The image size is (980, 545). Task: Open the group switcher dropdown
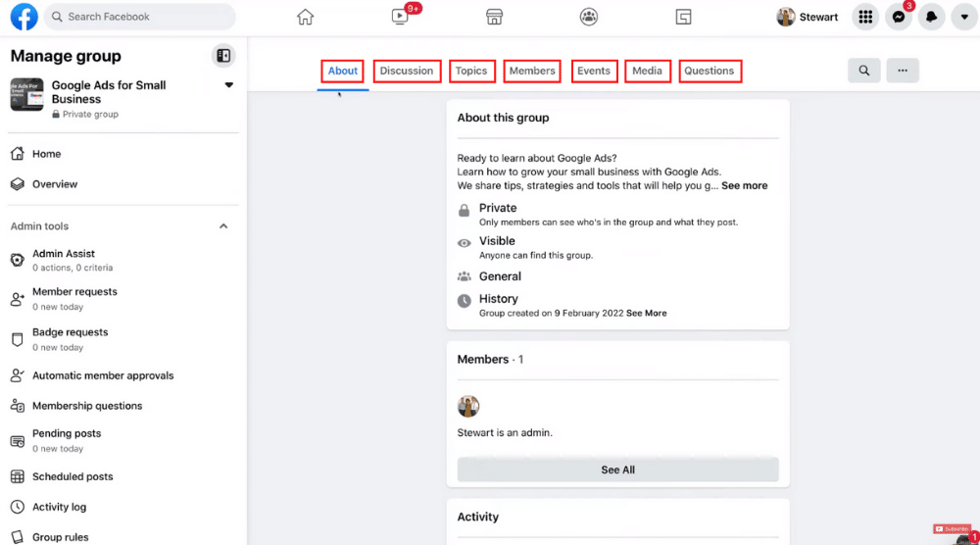(228, 85)
